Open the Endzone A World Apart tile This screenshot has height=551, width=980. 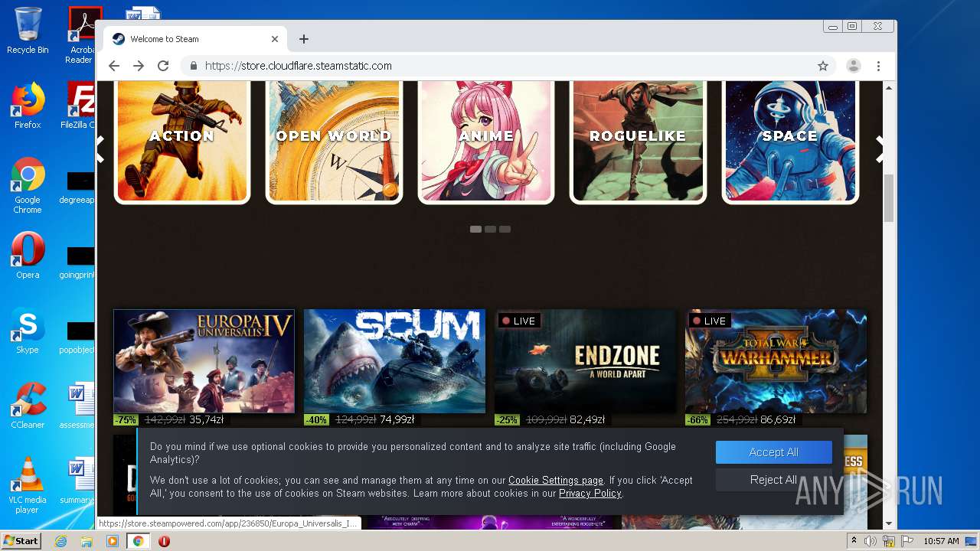(x=585, y=361)
